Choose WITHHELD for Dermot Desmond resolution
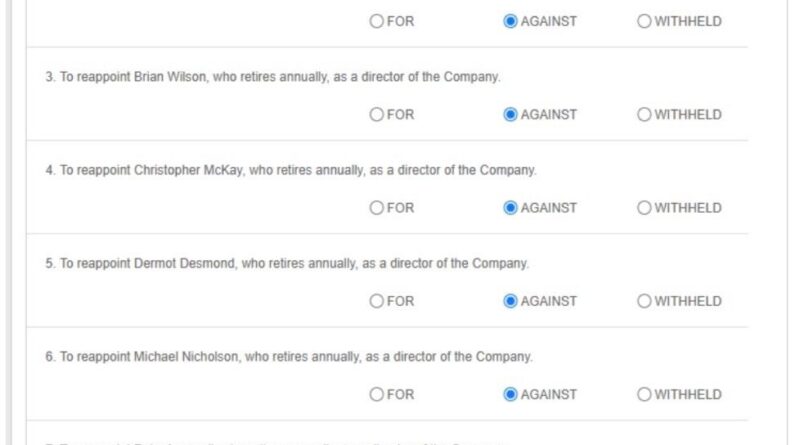800x445 pixels. (x=644, y=301)
